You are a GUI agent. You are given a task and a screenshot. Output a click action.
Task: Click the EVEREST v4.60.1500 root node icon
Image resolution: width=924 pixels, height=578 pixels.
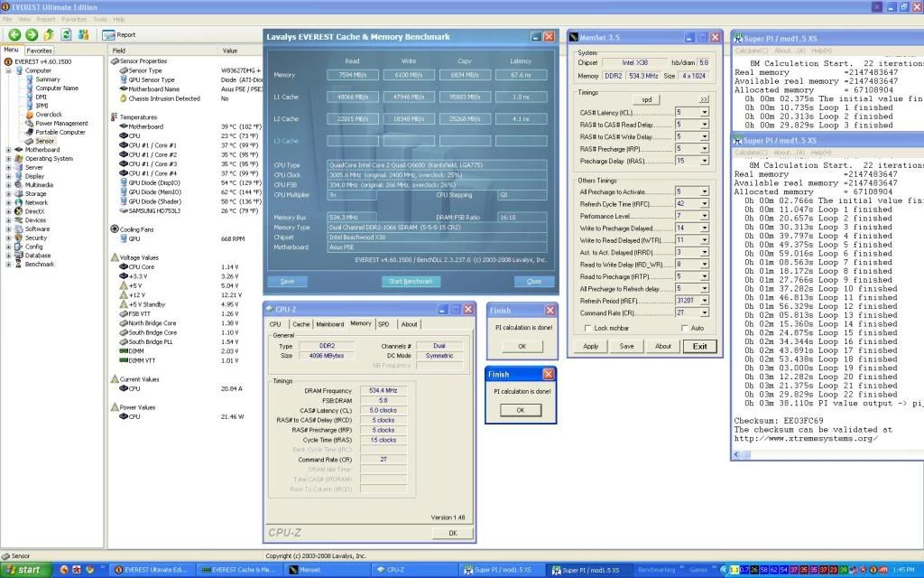click(8, 61)
